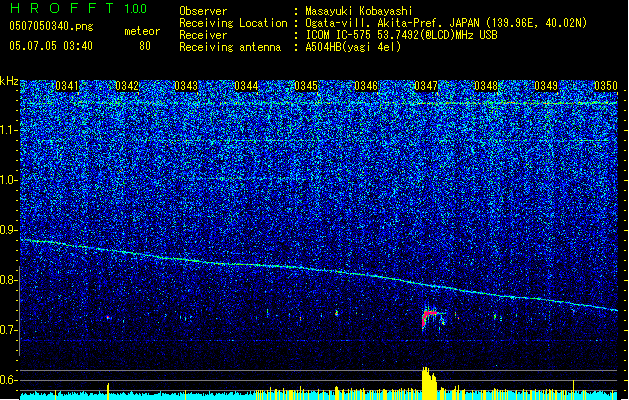The height and width of the screenshot is (400, 629).
Task: Click the 0341 time marker
Action: [x=67, y=86]
